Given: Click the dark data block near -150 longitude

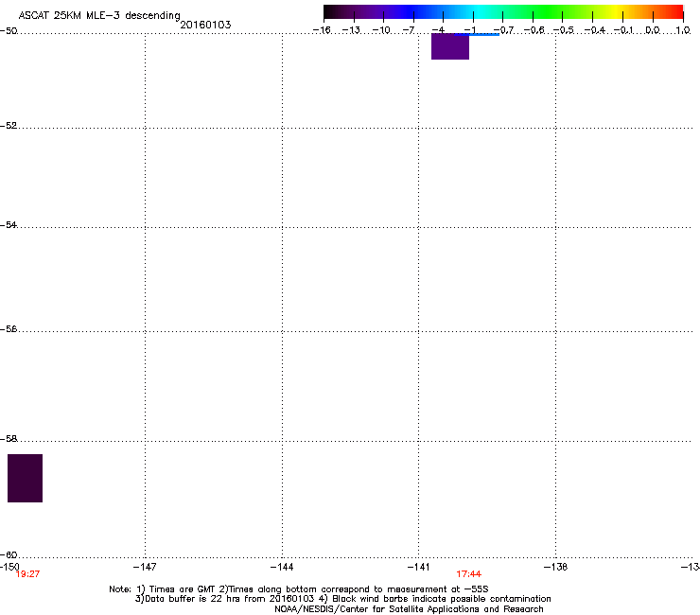Looking at the screenshot, I should coord(25,479).
